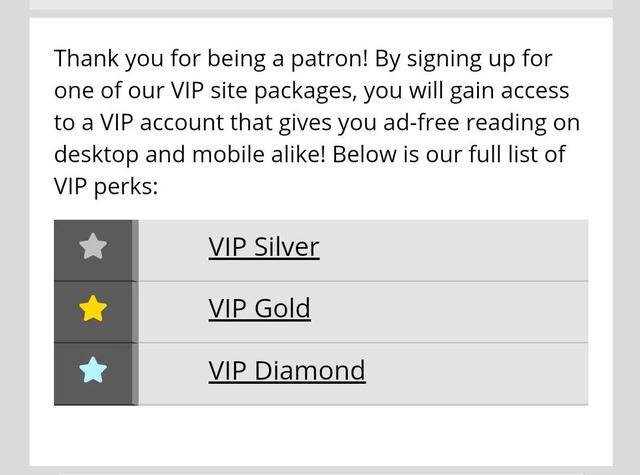Click the phrase "desktop and mobile alike!"
This screenshot has height=475, width=640.
(190, 155)
